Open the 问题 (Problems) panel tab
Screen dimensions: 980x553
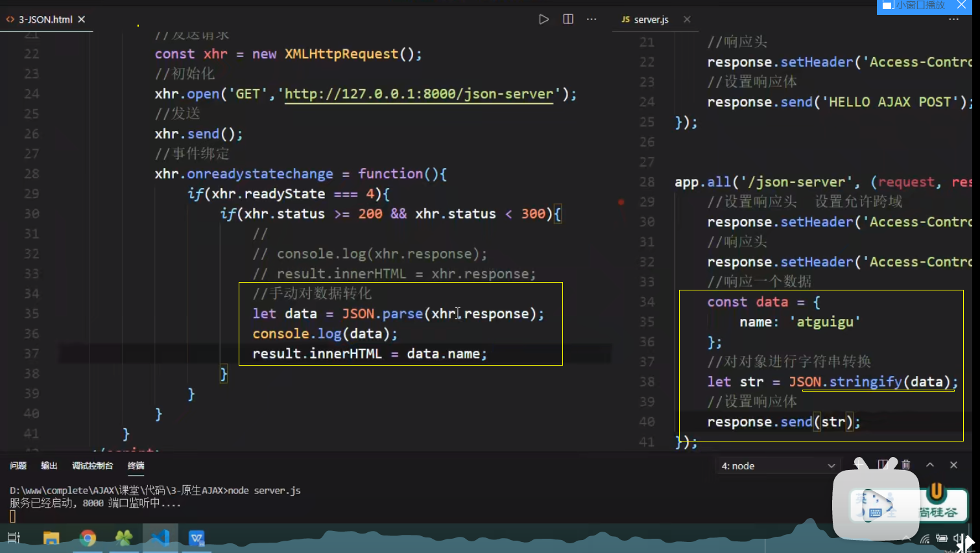[x=18, y=465]
